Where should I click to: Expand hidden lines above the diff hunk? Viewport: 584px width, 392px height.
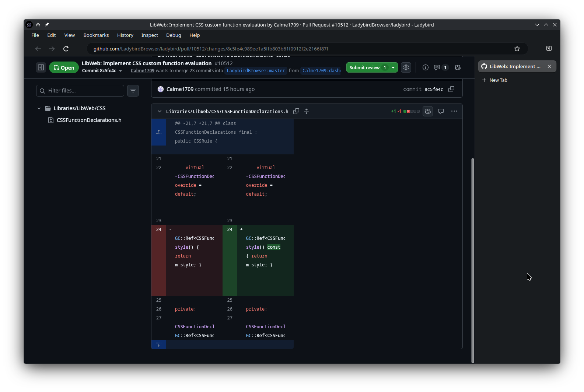[x=159, y=132]
